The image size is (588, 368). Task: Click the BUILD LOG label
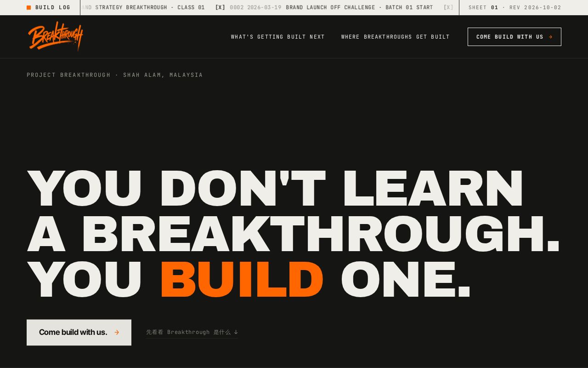pyautogui.click(x=53, y=7)
